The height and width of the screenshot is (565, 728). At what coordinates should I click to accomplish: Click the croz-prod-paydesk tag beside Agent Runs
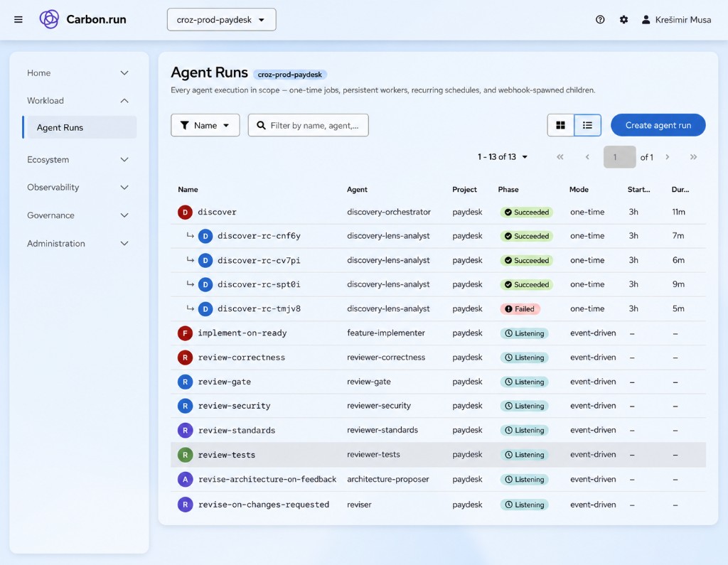(x=290, y=75)
